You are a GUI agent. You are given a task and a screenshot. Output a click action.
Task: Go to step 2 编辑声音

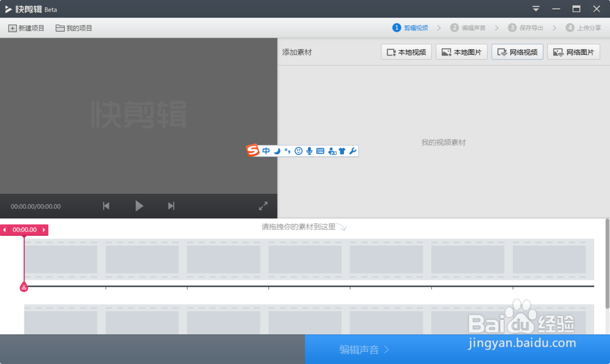click(x=468, y=27)
